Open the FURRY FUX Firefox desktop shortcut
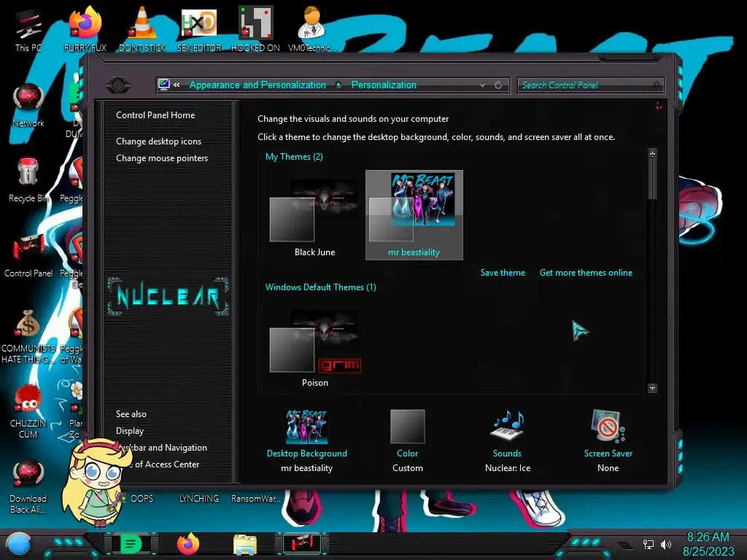 click(85, 29)
